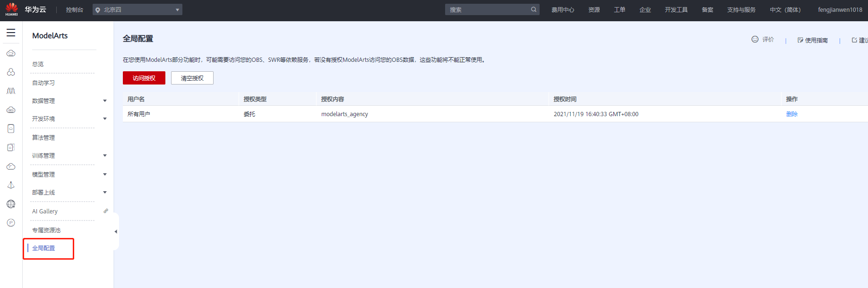Select 全局配置 in the sidebar

43,248
